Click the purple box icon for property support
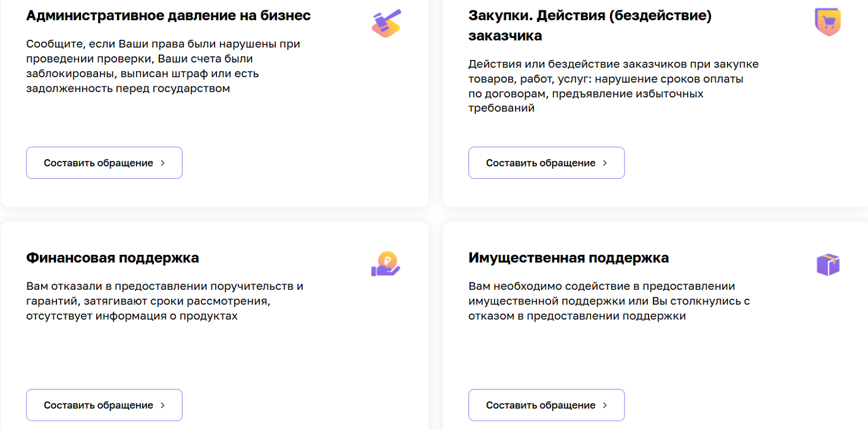The width and height of the screenshot is (868, 430). tap(828, 265)
